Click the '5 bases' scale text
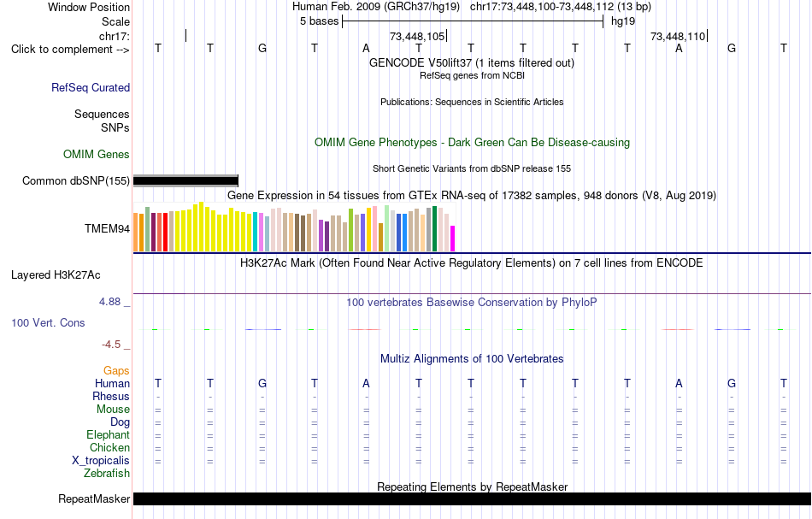The height and width of the screenshot is (519, 812). click(x=319, y=21)
